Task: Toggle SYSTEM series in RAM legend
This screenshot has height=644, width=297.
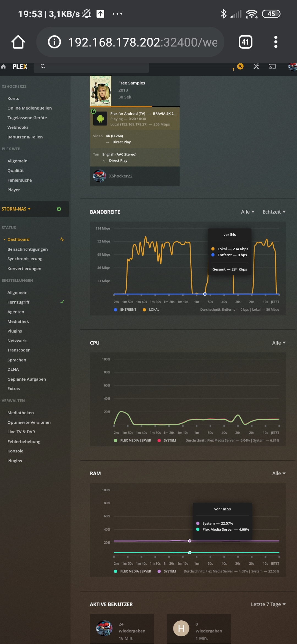Action: (167, 571)
